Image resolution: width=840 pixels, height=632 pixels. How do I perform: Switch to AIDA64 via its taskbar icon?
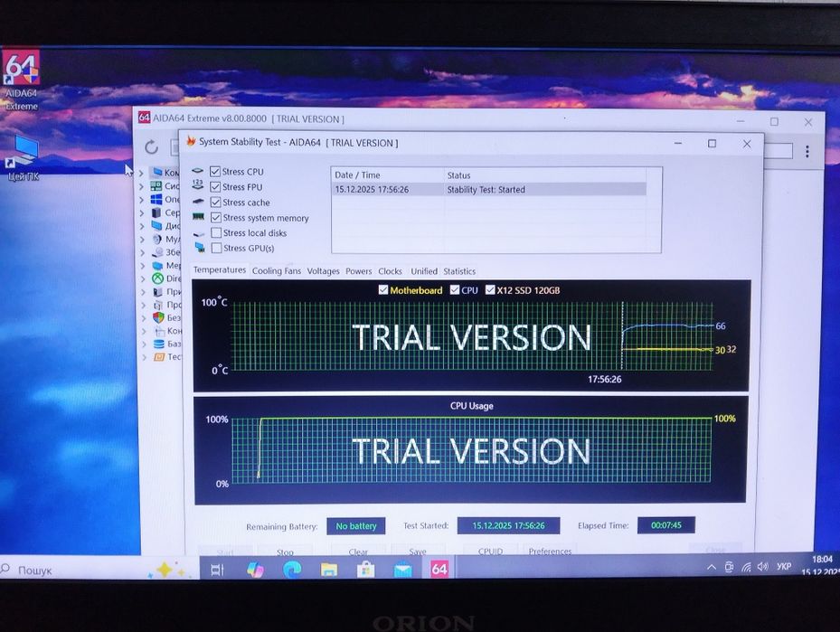pos(439,569)
